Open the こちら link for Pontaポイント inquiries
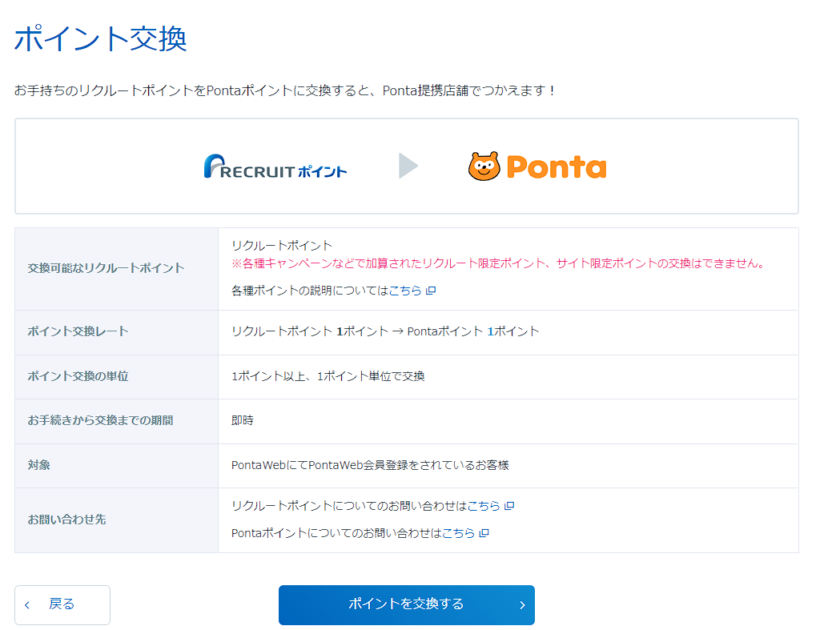This screenshot has height=630, width=828. click(x=460, y=534)
